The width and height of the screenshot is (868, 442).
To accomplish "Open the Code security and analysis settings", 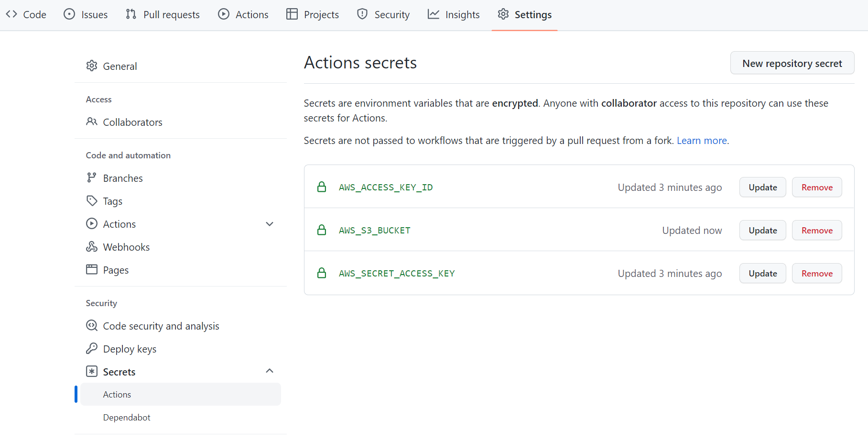I will (x=161, y=326).
